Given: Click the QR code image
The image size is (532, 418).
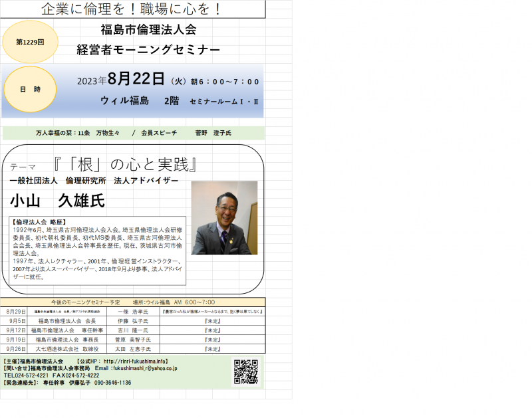Looking at the screenshot, I should click(x=245, y=372).
